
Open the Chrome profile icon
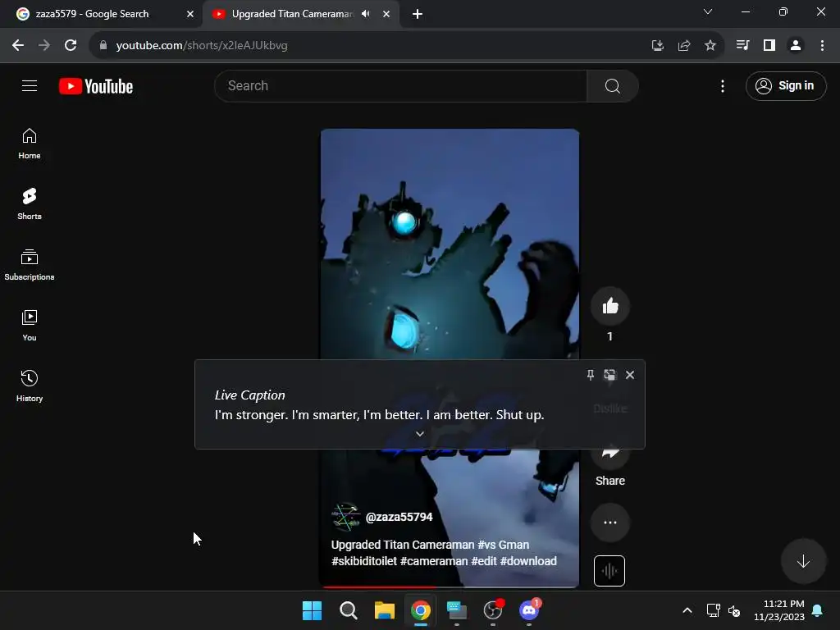pyautogui.click(x=796, y=46)
